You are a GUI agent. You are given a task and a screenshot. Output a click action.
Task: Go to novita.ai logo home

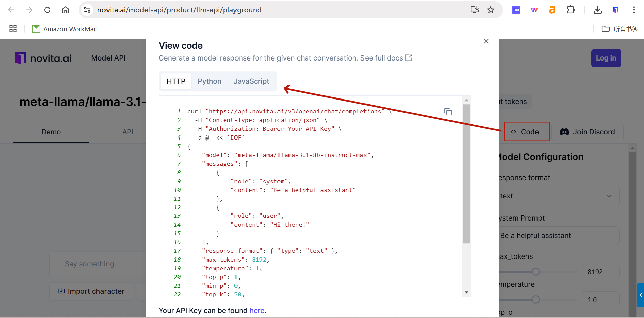43,58
